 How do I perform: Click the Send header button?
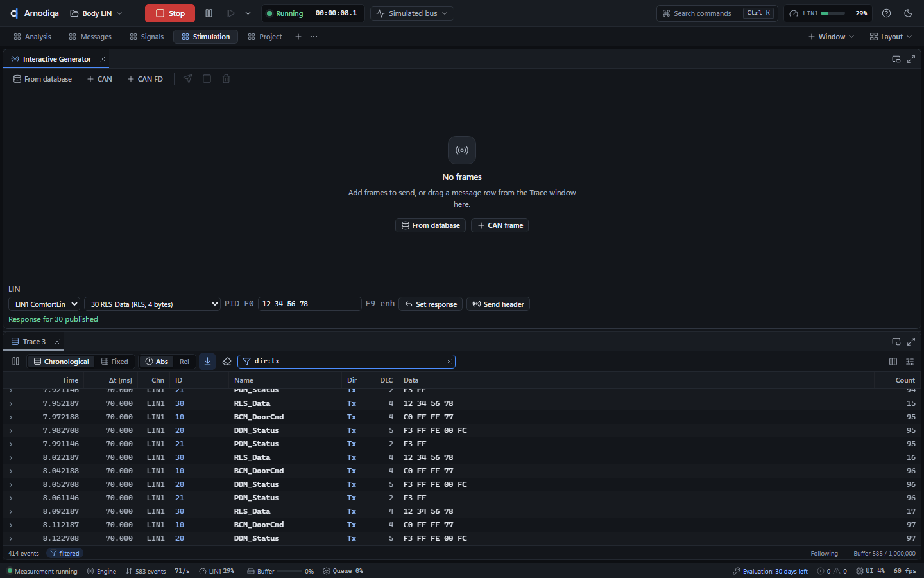click(x=499, y=304)
